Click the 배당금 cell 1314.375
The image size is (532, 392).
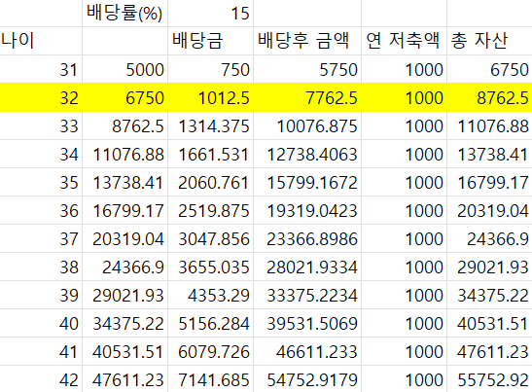(210, 125)
